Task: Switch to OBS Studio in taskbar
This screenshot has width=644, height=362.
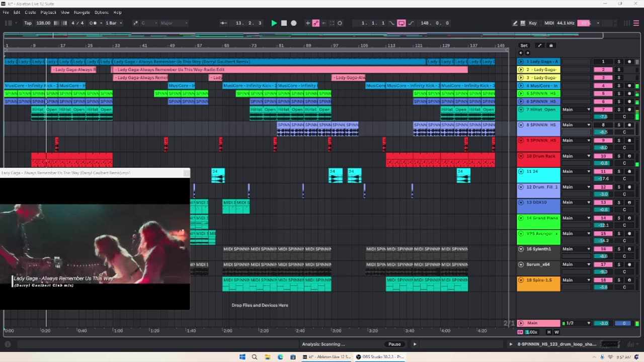Action: [x=380, y=357]
